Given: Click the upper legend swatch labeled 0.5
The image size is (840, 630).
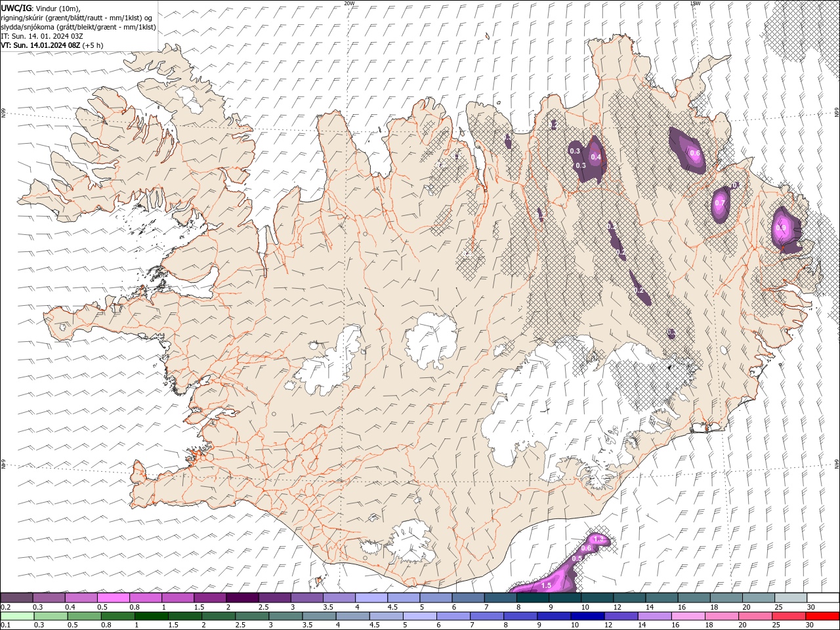Looking at the screenshot, I should click(x=113, y=597).
